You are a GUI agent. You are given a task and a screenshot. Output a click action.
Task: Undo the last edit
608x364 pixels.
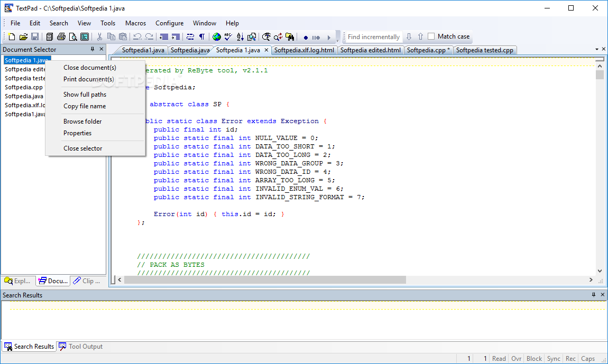[x=137, y=37]
